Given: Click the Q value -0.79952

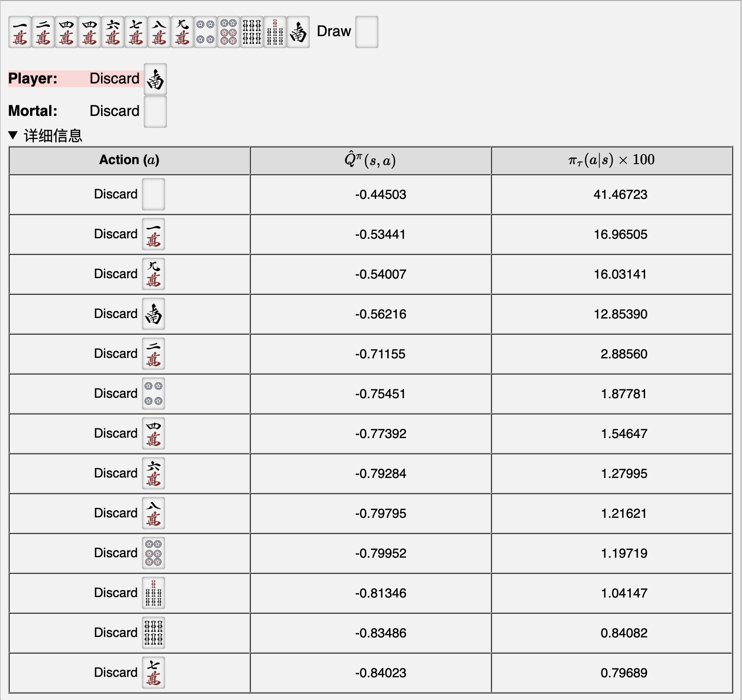Looking at the screenshot, I should tap(381, 553).
